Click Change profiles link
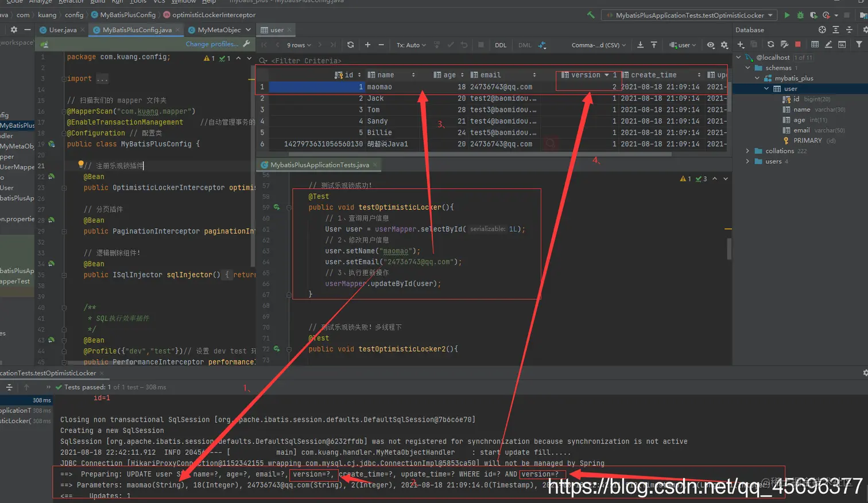868x503 pixels. pyautogui.click(x=211, y=44)
